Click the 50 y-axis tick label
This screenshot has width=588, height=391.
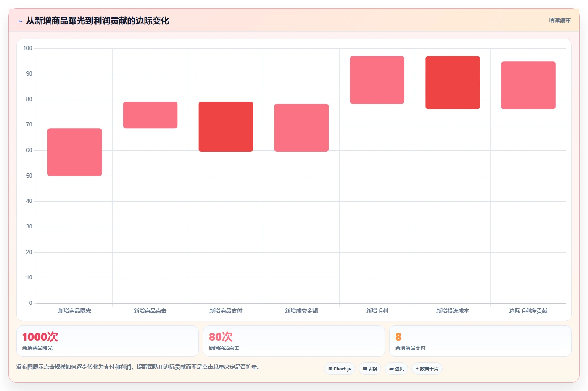[29, 176]
